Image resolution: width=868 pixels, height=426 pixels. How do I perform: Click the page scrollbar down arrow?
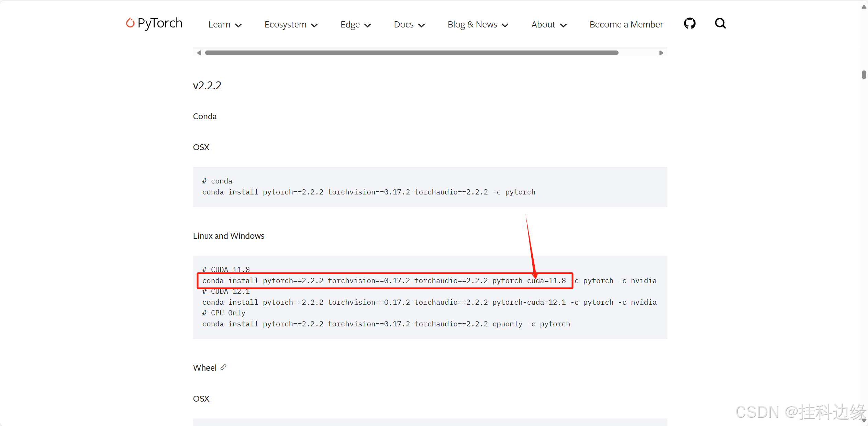click(x=864, y=421)
